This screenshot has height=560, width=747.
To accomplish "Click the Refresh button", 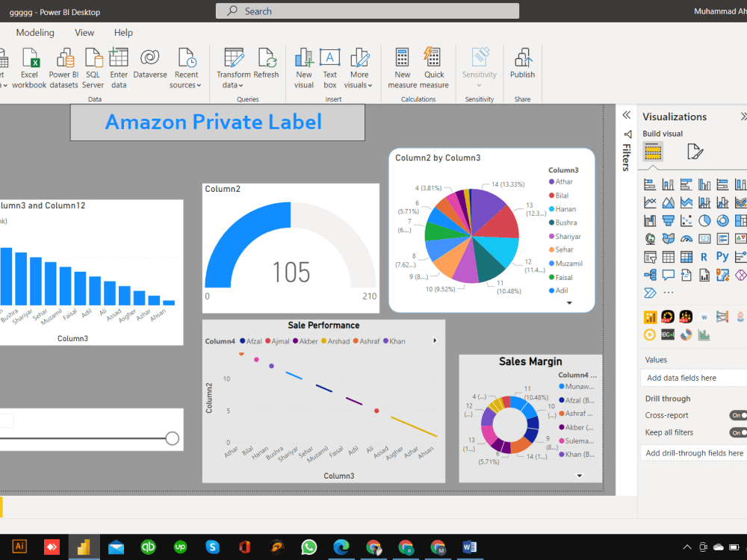I will pos(267,63).
